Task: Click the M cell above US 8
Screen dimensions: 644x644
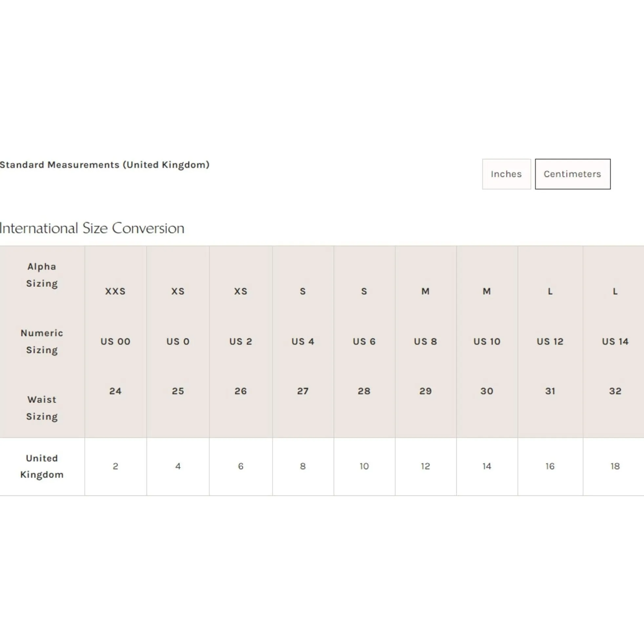Action: (425, 291)
